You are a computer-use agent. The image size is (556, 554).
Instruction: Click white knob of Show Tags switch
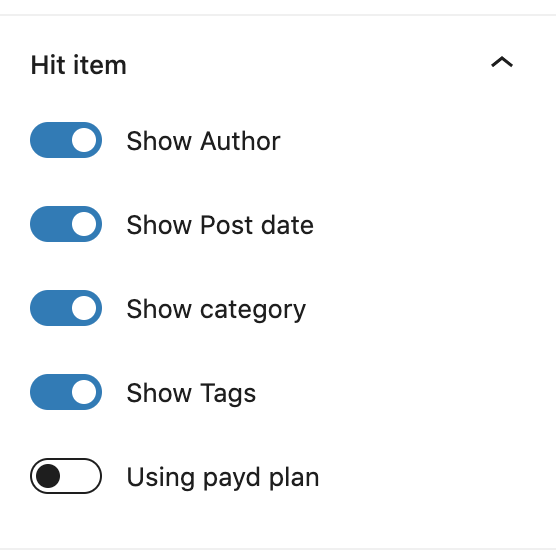84,392
